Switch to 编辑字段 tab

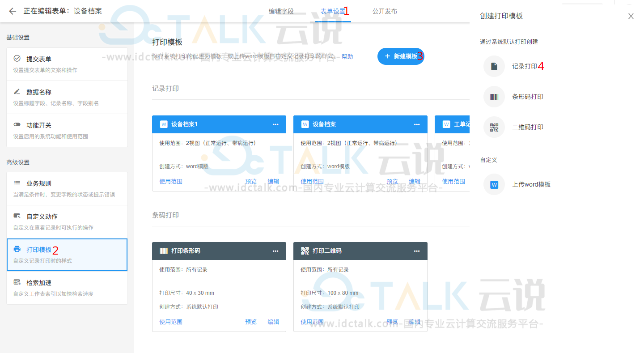pos(281,11)
